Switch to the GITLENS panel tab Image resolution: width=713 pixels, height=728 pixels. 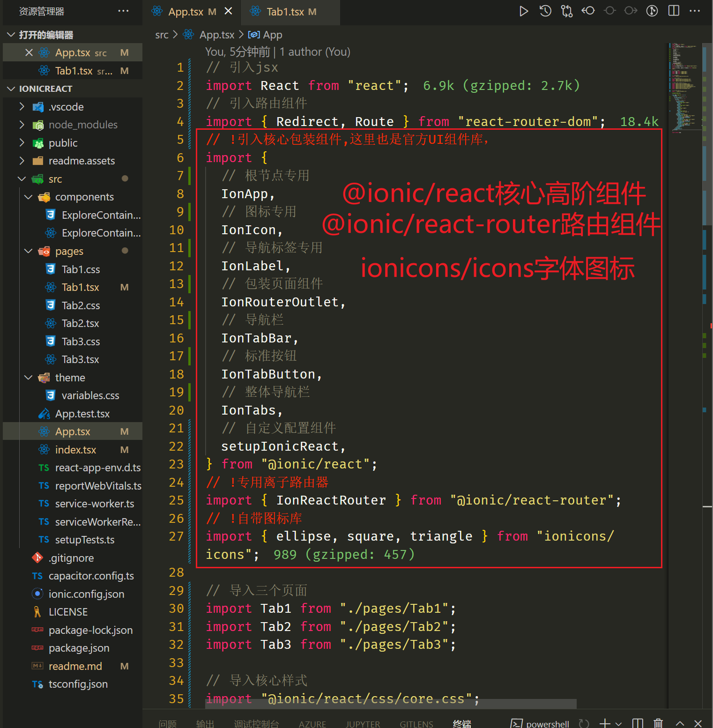(x=416, y=724)
